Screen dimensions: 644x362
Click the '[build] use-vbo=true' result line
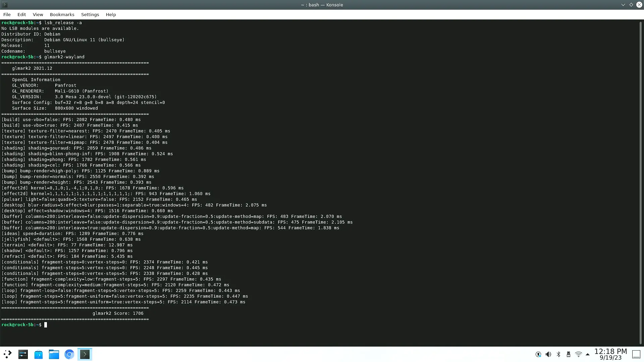click(x=70, y=125)
